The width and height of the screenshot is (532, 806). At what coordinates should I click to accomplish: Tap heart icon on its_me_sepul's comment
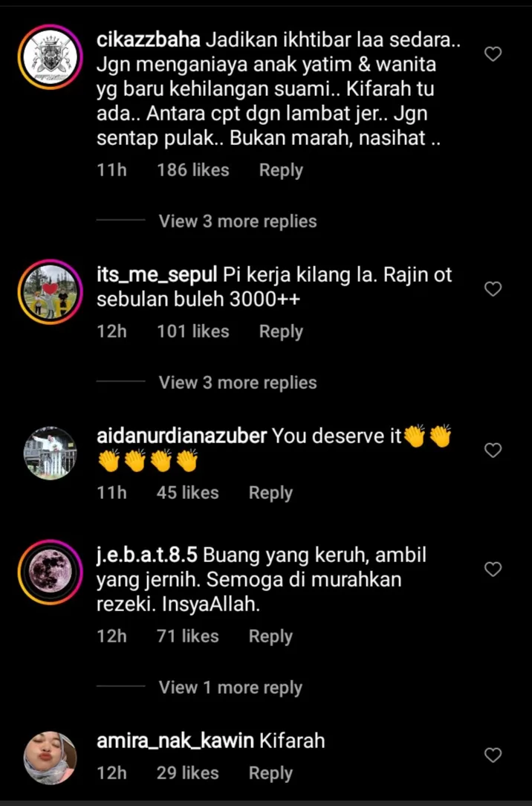pos(493,289)
